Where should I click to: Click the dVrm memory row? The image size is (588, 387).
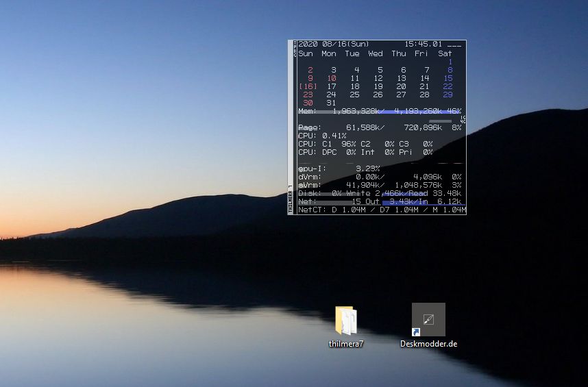pyautogui.click(x=380, y=177)
